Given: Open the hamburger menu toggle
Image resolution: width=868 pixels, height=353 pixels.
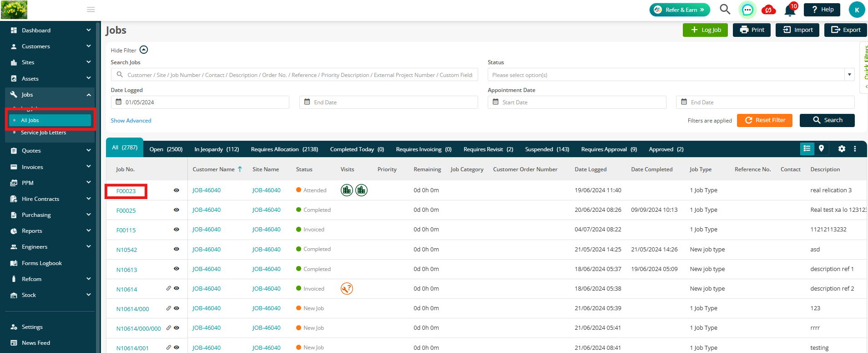Looking at the screenshot, I should [91, 10].
